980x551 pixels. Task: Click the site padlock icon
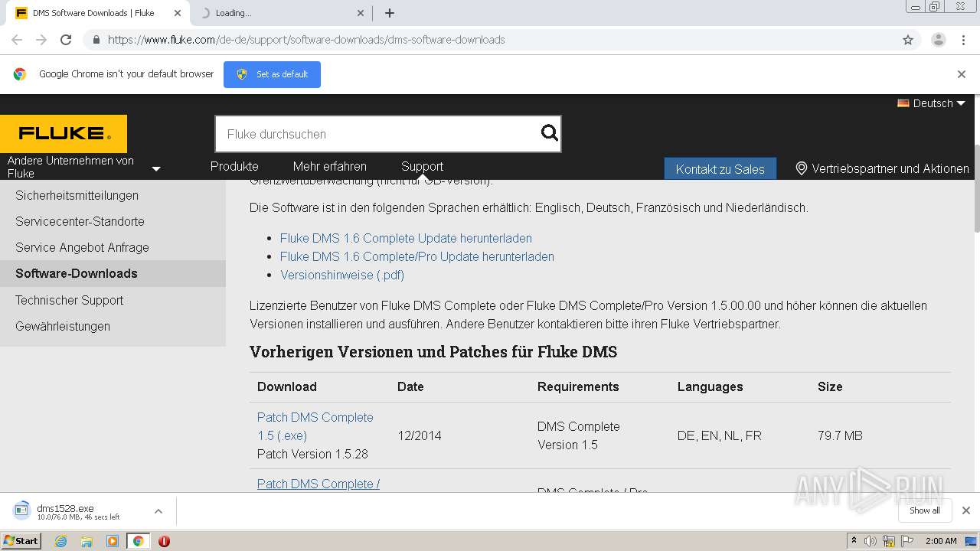(x=96, y=40)
